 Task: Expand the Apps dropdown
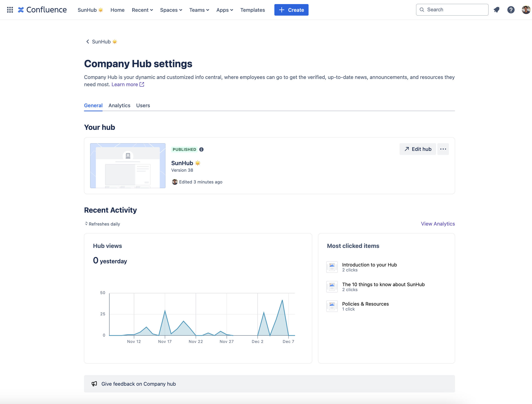point(225,10)
